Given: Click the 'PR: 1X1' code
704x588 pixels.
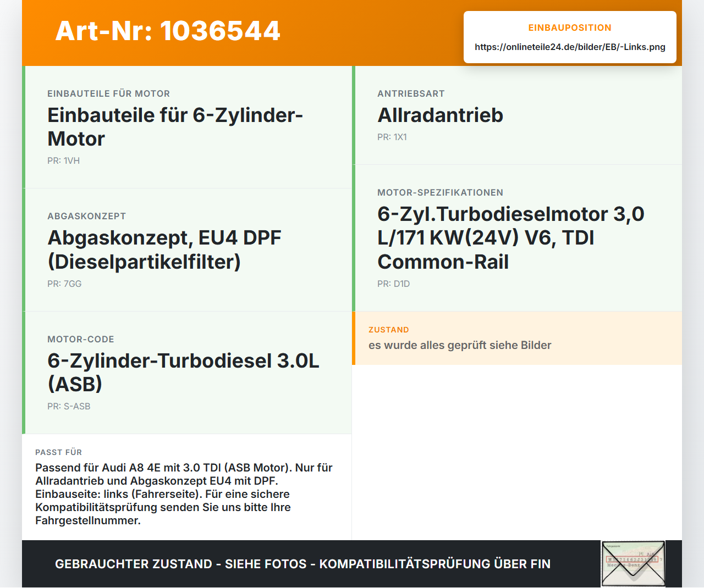Looking at the screenshot, I should coord(392,137).
